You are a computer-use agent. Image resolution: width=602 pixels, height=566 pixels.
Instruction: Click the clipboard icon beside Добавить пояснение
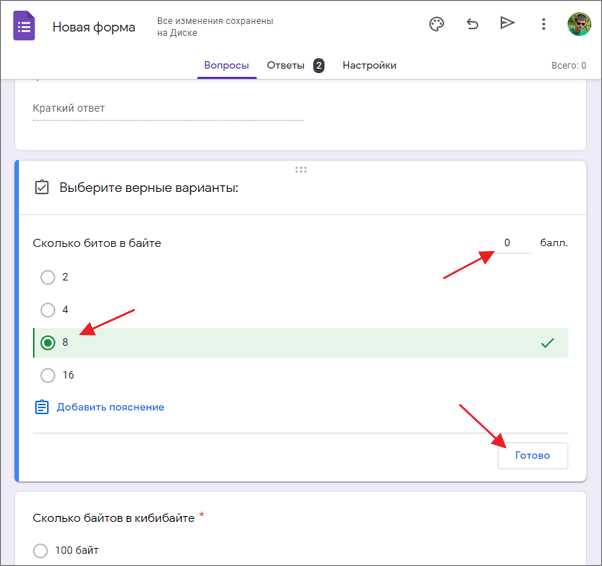point(42,407)
